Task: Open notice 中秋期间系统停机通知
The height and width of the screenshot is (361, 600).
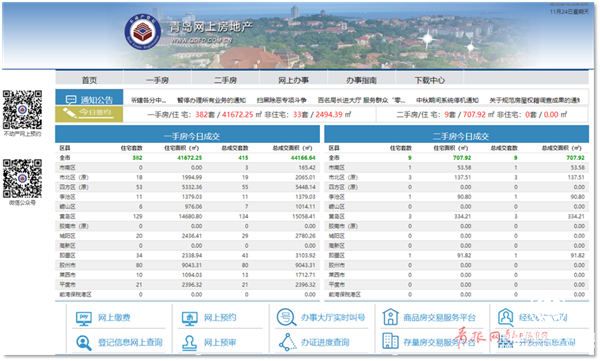Action: (x=447, y=100)
